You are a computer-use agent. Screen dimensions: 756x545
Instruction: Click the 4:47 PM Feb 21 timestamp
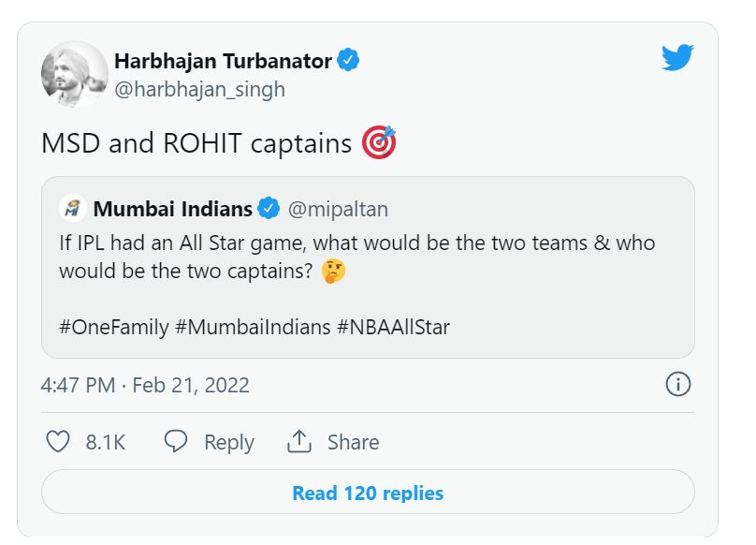tap(145, 385)
